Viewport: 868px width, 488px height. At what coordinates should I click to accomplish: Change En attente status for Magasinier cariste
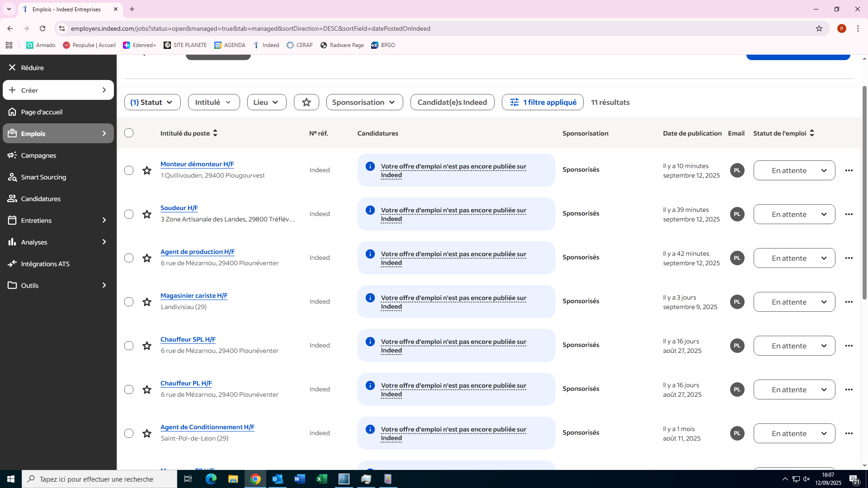pyautogui.click(x=794, y=302)
